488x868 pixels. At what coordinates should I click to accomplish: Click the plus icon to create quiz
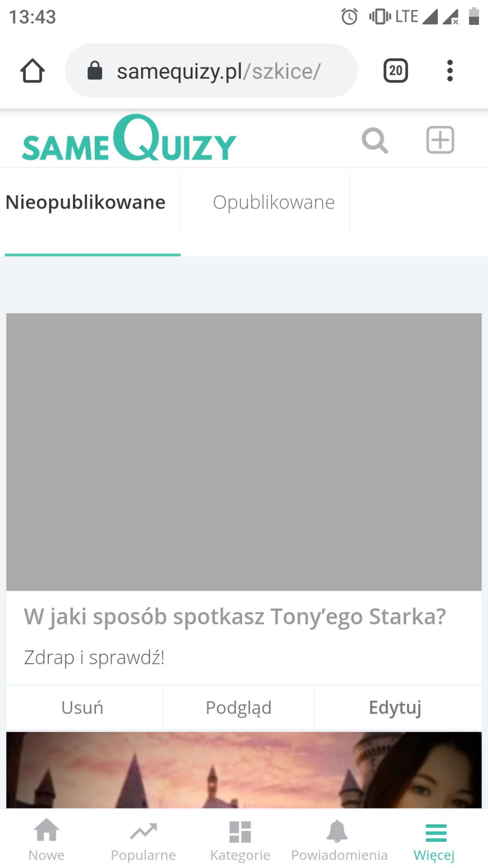(440, 140)
